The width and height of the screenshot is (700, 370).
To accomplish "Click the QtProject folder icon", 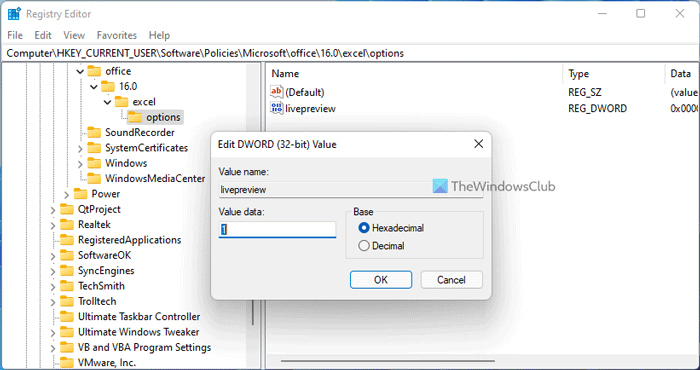I will pyautogui.click(x=67, y=209).
